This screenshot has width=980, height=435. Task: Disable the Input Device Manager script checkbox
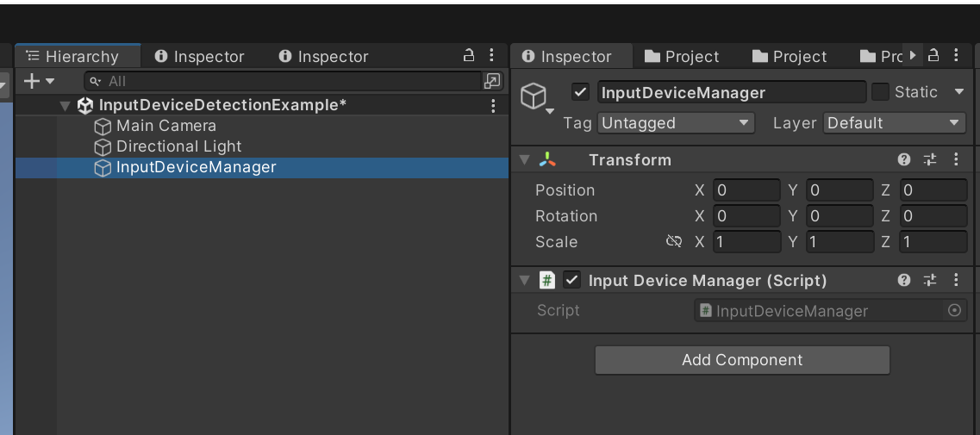pos(571,280)
